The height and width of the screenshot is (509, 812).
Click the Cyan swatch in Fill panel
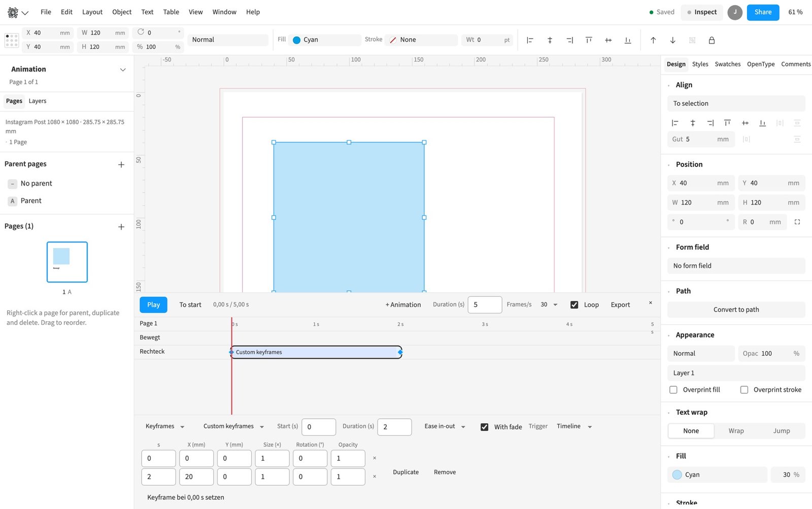coord(677,475)
